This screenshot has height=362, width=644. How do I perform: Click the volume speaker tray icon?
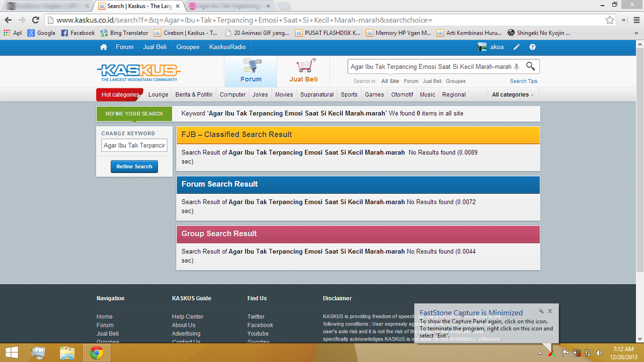click(599, 353)
